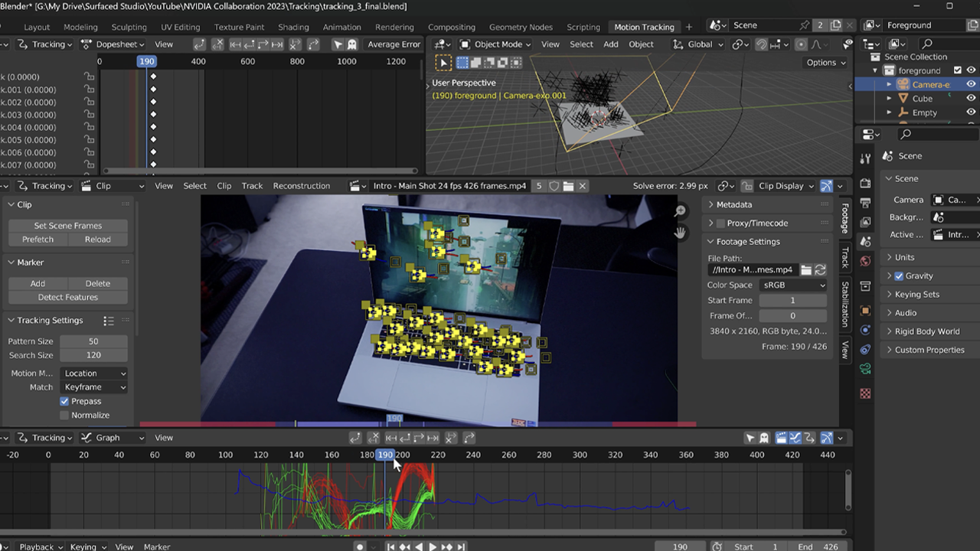This screenshot has height=551, width=980.
Task: Switch to the Compositing workspace tab
Action: tap(451, 27)
